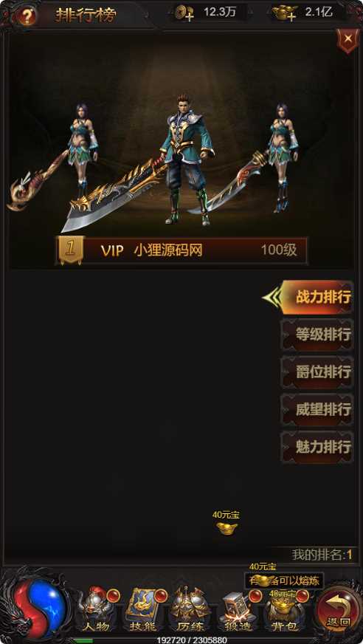Add more coins with the 12.3万 plus icon

tap(184, 13)
